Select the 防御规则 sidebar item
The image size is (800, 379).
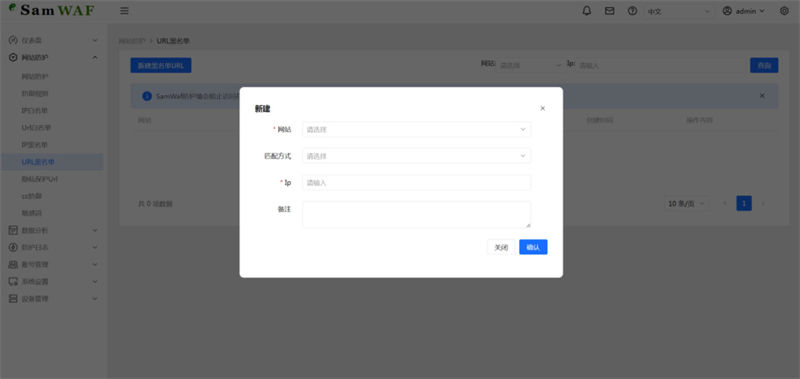pyautogui.click(x=35, y=94)
